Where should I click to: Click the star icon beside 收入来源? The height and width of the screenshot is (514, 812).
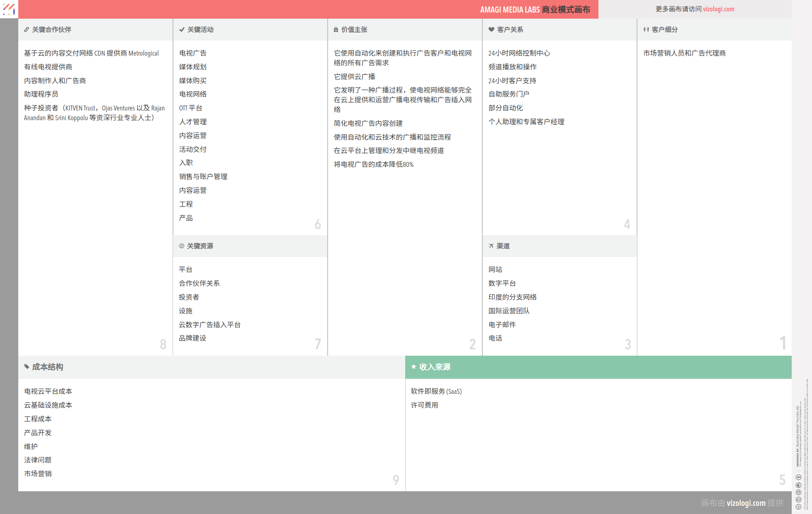413,367
